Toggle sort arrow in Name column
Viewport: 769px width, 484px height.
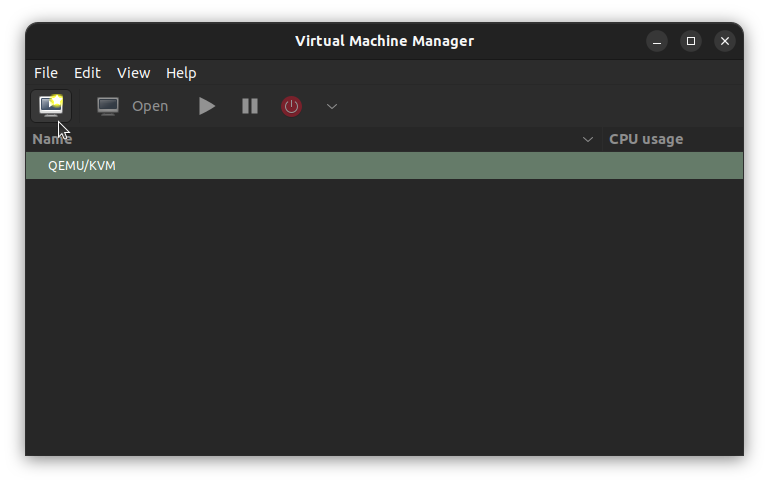[588, 140]
